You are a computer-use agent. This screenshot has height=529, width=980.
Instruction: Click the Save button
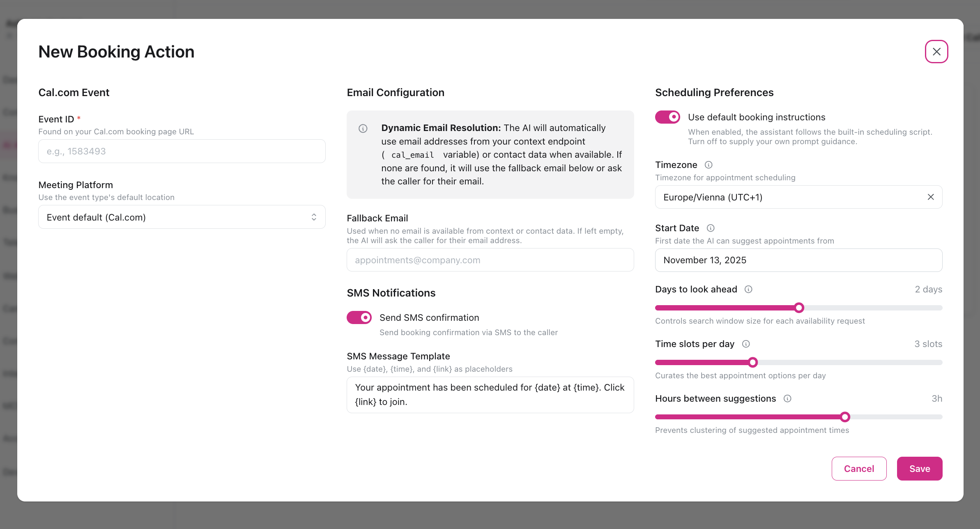coord(920,468)
